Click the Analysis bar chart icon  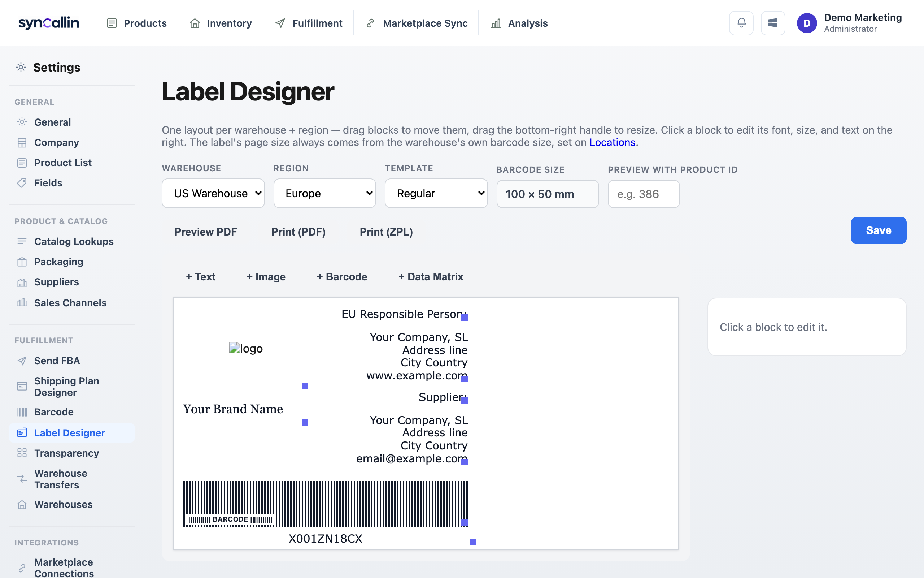[x=496, y=23]
